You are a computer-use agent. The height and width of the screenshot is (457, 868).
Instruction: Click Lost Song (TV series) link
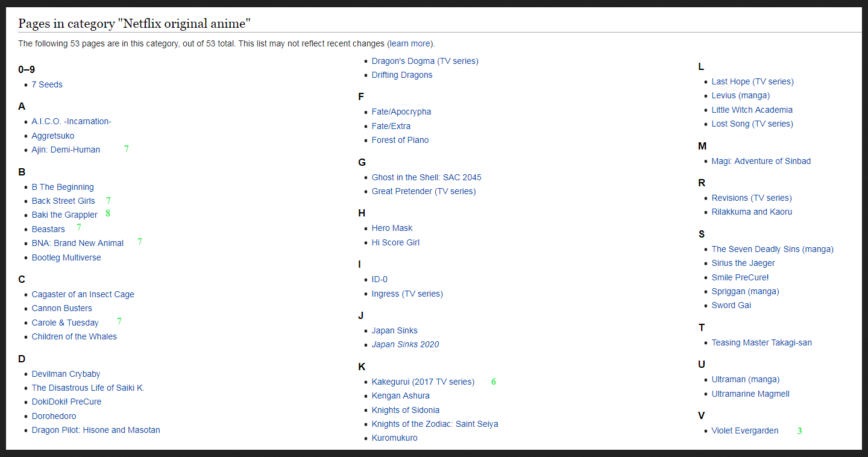[752, 124]
